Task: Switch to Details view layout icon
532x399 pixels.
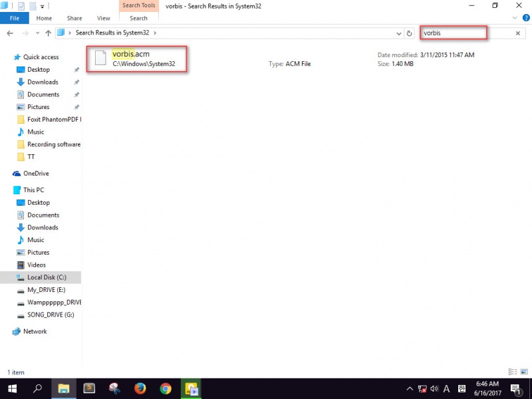Action: [512, 372]
